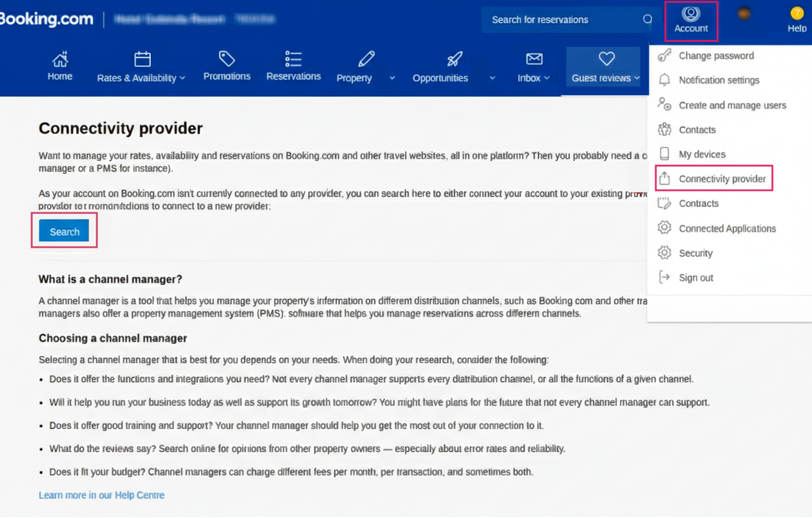Click the Booking.com logo
The image size is (812, 518).
coord(47,19)
